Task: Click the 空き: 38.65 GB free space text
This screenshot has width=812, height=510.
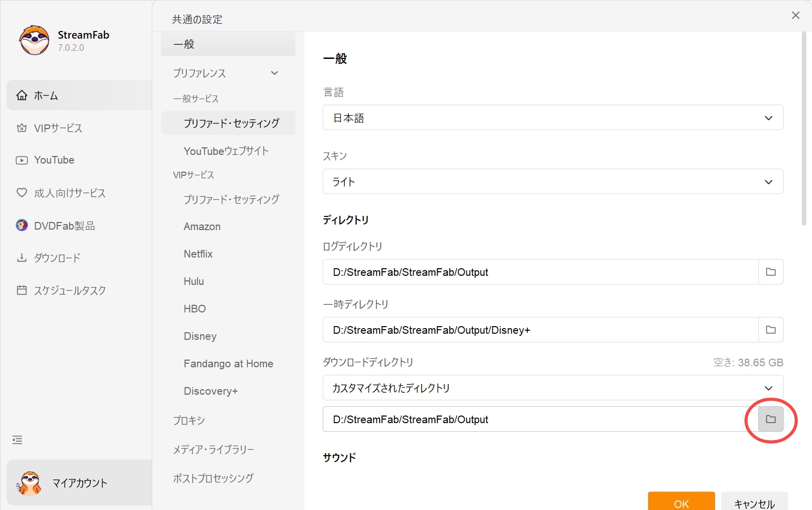Action: point(748,363)
